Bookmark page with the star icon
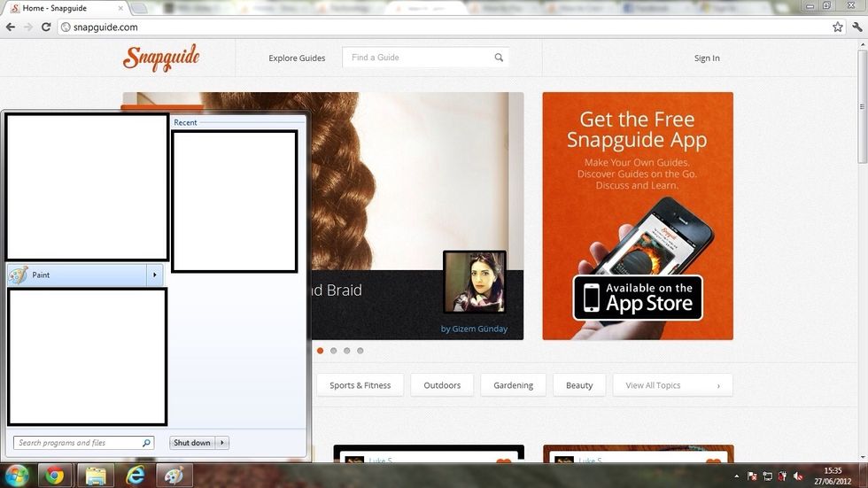868x488 pixels. (x=838, y=27)
